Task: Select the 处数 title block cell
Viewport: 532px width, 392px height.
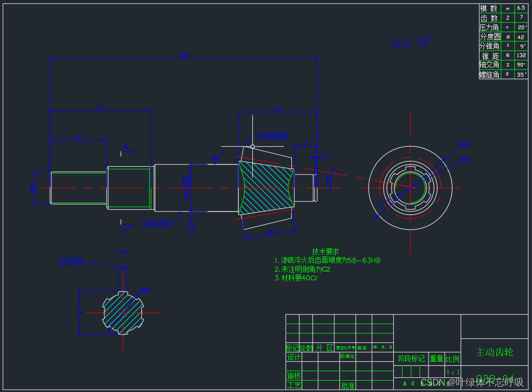Action: [x=306, y=348]
